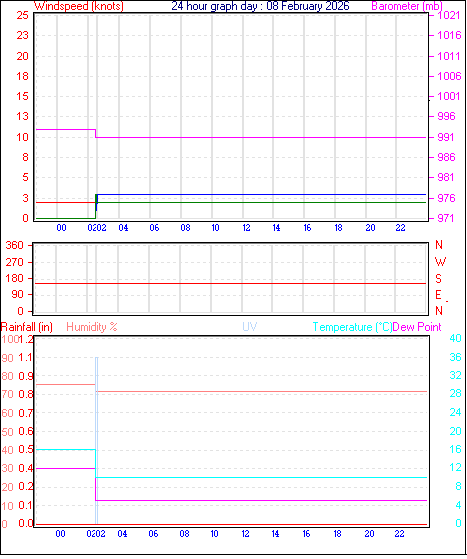Click the 270 degree wind direction label
Viewport: 467px width, 559px height.
(x=15, y=262)
